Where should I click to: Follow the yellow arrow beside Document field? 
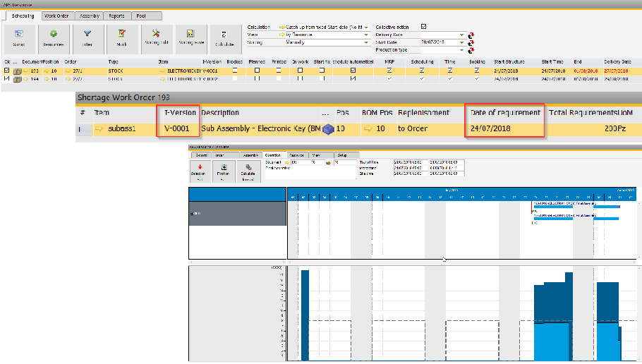point(287,162)
